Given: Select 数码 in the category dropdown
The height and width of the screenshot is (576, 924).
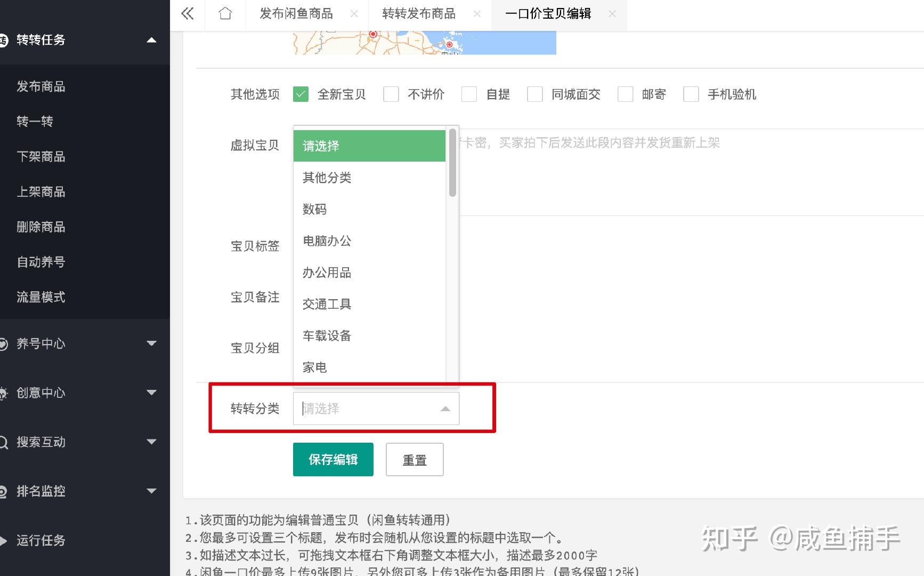Looking at the screenshot, I should [x=314, y=209].
